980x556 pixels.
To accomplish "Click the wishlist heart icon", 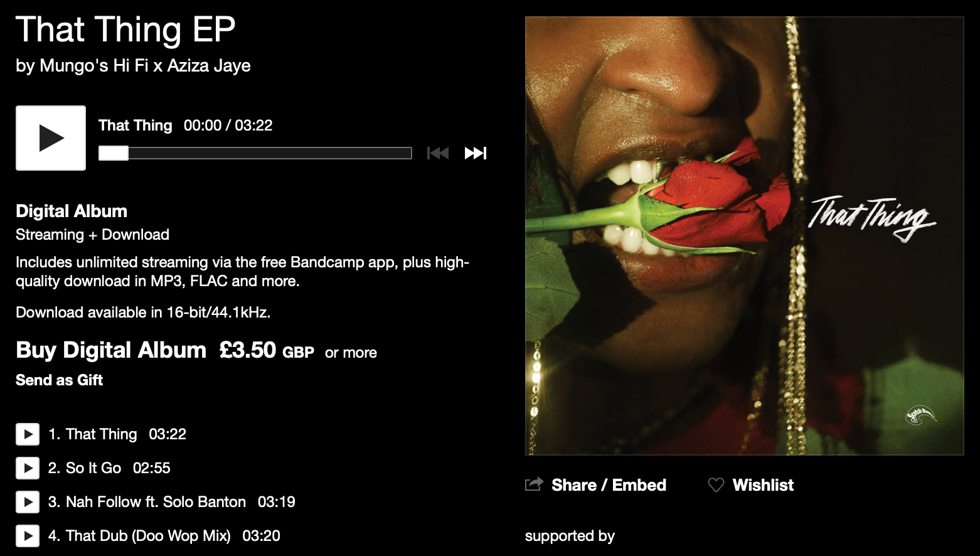I will pyautogui.click(x=716, y=485).
